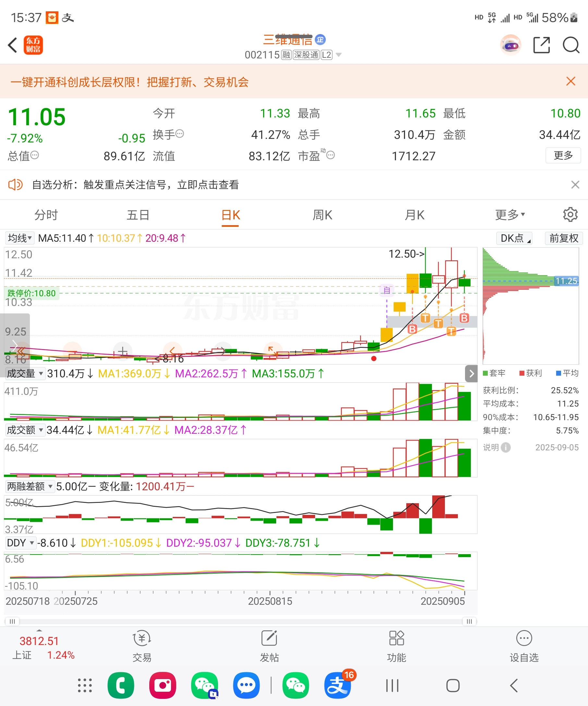The width and height of the screenshot is (588, 706).
Task: Tap the 市盈 info icon
Action: (330, 155)
